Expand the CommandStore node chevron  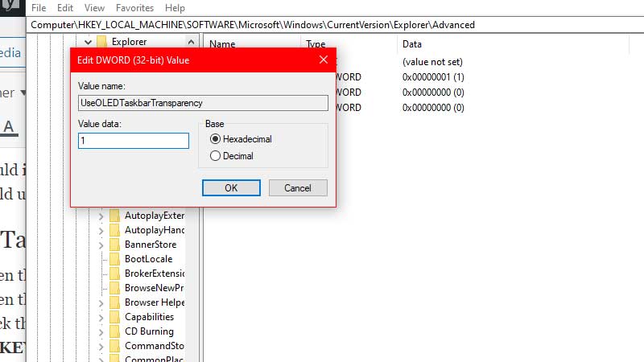coord(101,347)
